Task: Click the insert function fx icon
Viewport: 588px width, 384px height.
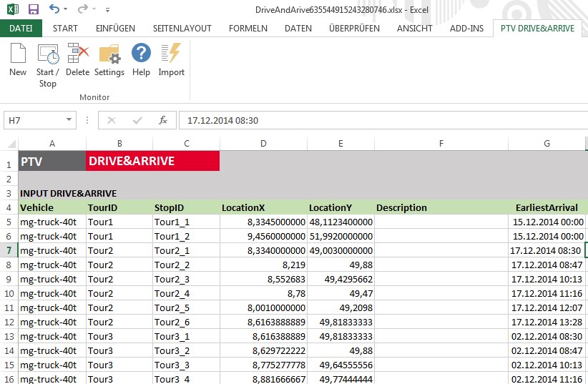Action: point(163,120)
